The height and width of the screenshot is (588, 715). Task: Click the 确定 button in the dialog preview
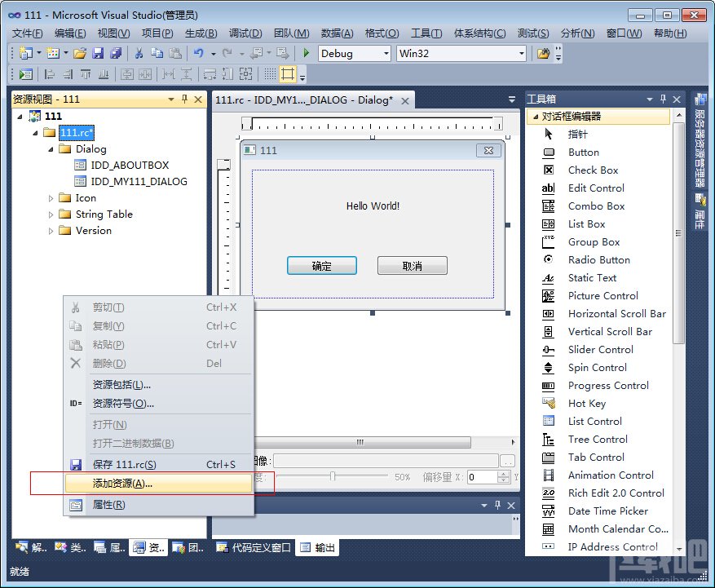322,265
